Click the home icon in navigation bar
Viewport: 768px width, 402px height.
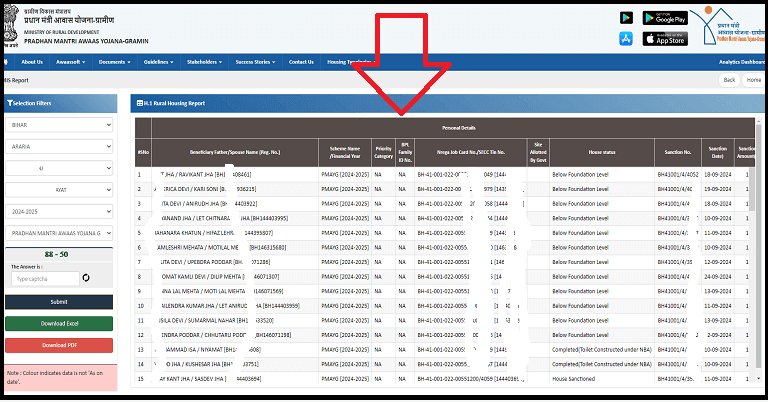coord(6,62)
